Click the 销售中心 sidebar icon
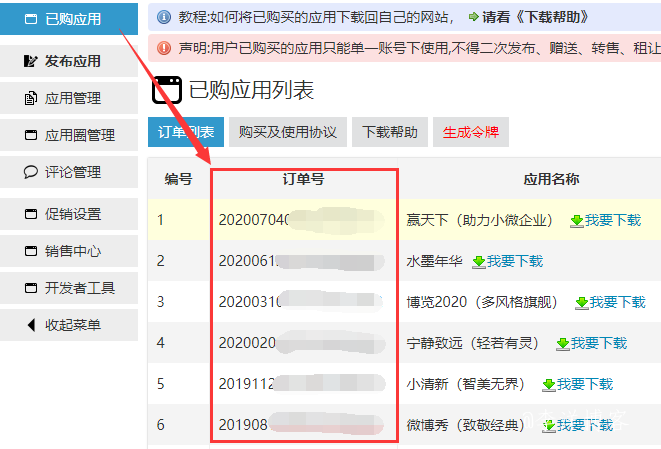The width and height of the screenshot is (661, 449). pos(29,251)
